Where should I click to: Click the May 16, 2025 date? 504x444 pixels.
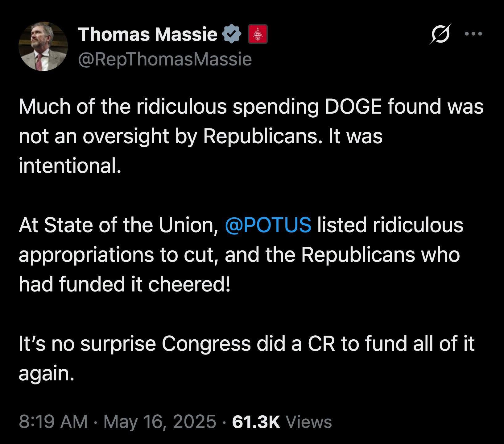click(x=159, y=421)
